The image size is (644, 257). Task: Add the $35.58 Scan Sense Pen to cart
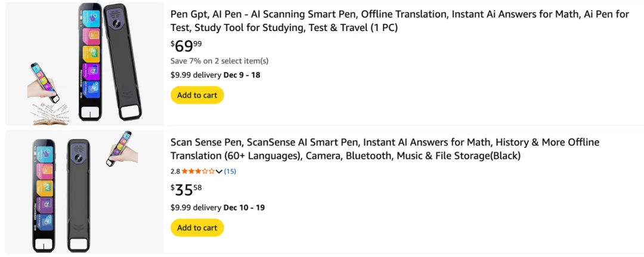coord(197,228)
